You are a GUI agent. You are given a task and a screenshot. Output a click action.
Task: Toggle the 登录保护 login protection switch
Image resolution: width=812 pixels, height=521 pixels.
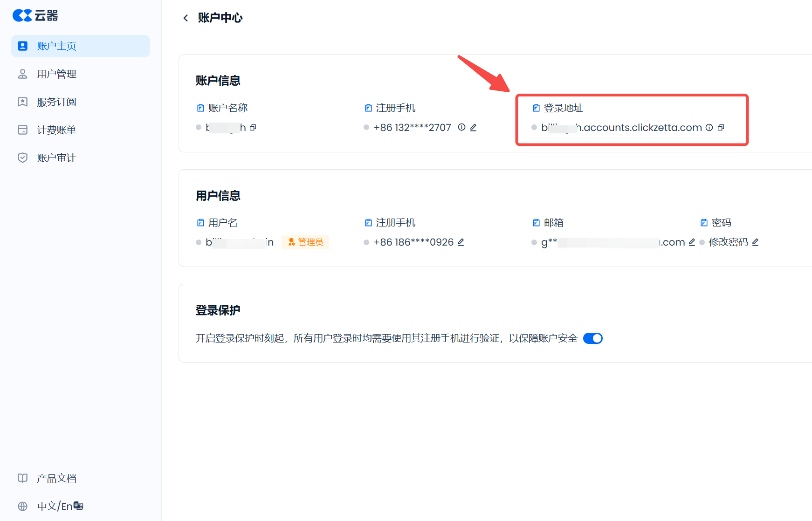pos(592,338)
